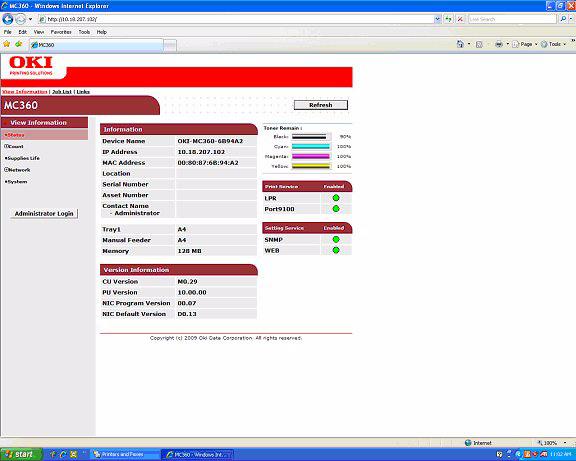The width and height of the screenshot is (576, 461).
Task: Click the 100% zoom level button
Action: point(547,443)
